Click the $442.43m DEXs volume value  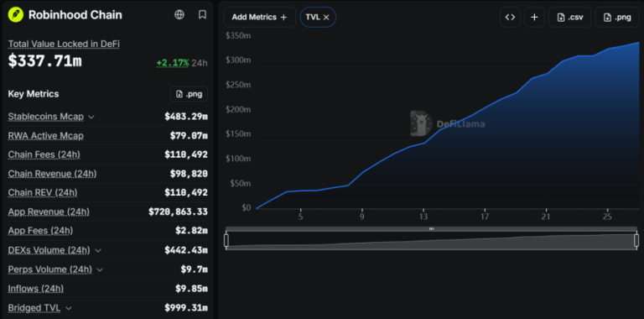[186, 250]
